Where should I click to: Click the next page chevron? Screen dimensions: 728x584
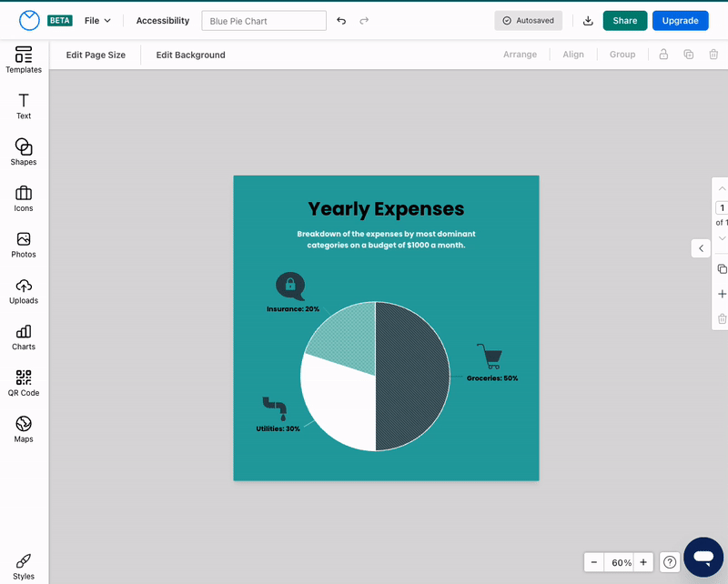[x=721, y=238]
